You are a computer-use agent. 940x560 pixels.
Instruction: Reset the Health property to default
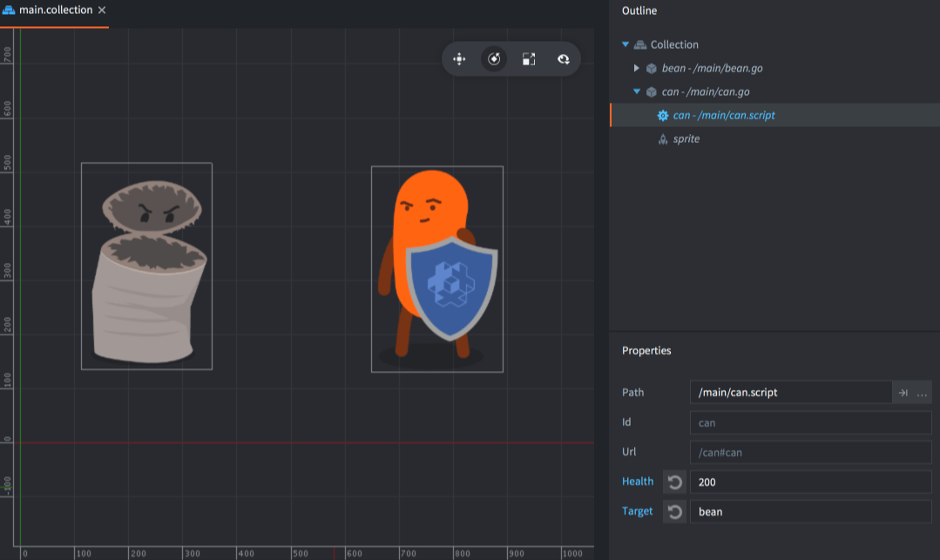pos(673,482)
